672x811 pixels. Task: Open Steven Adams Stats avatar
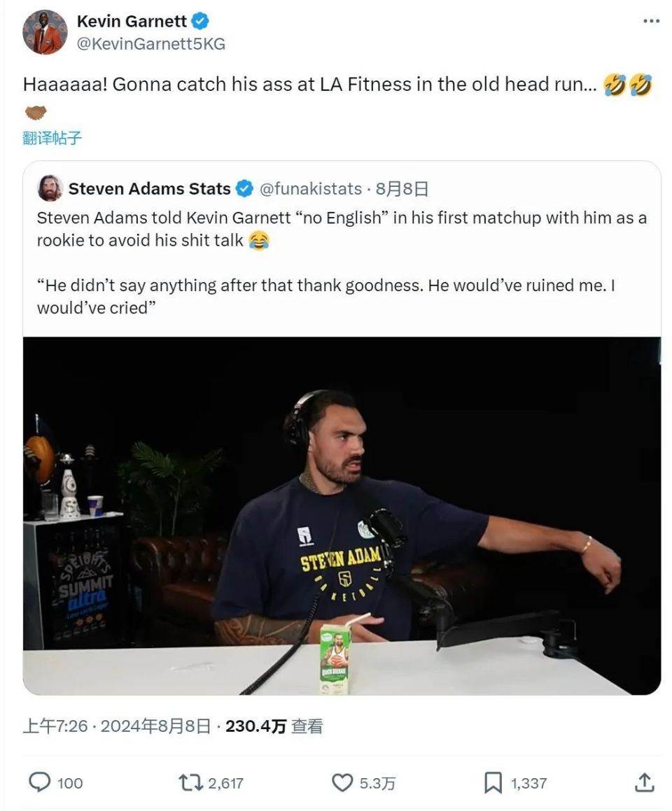[50, 188]
